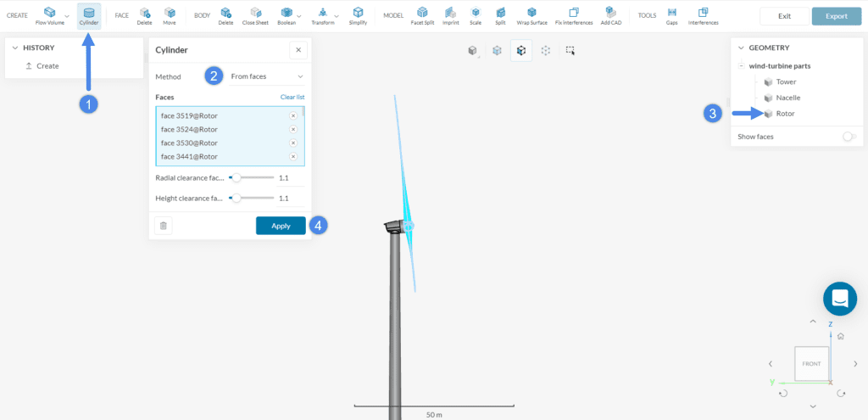Remove face 3524@Rotor from list
Viewport: 868px width, 420px height.
point(293,129)
